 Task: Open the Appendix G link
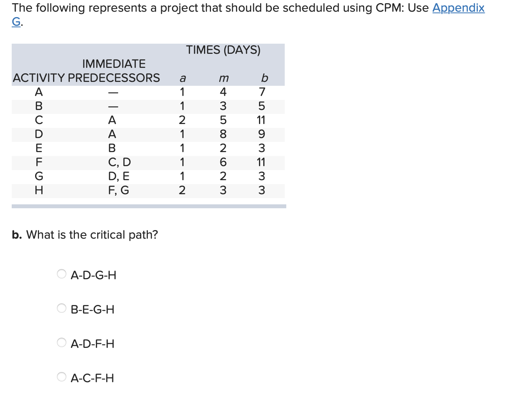tap(458, 8)
